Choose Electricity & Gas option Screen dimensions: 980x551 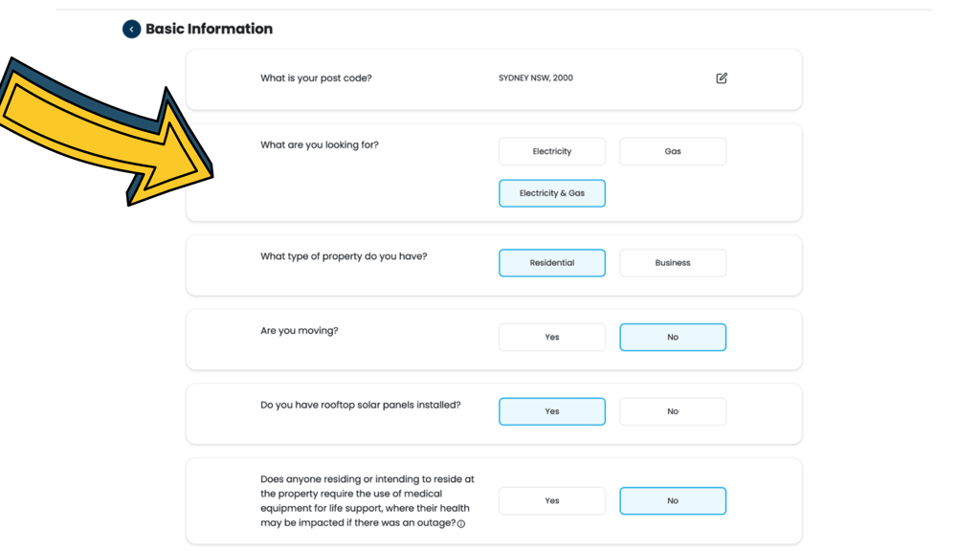click(552, 193)
